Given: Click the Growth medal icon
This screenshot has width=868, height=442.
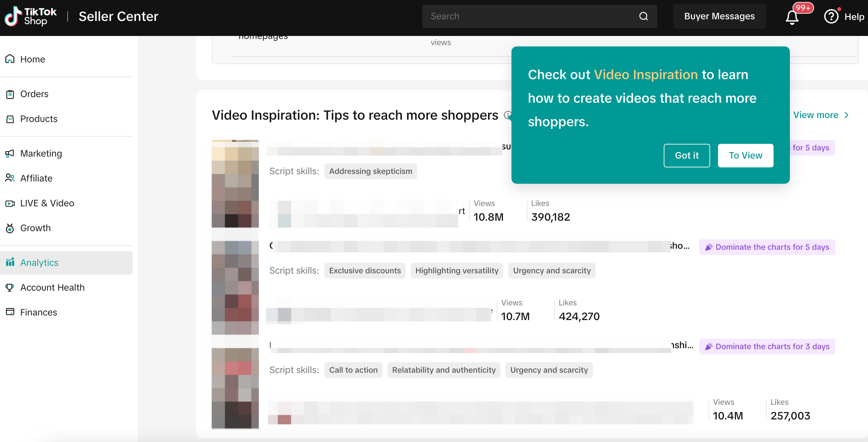Looking at the screenshot, I should click(10, 228).
